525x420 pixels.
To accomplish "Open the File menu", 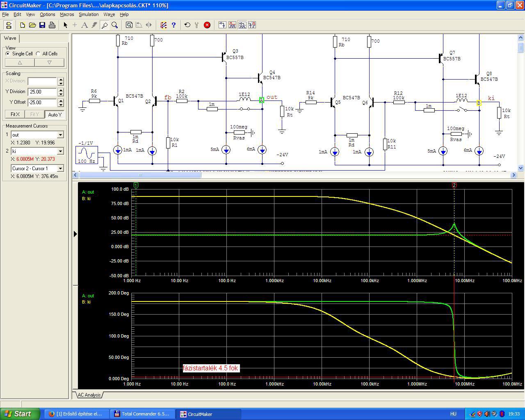I will click(5, 14).
